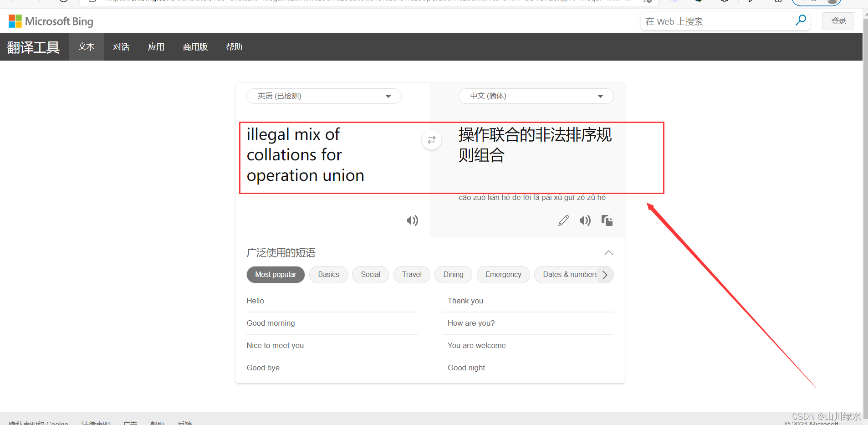Image resolution: width=868 pixels, height=425 pixels.
Task: Open the target language dropdown 中文 (简体)
Action: [x=536, y=96]
